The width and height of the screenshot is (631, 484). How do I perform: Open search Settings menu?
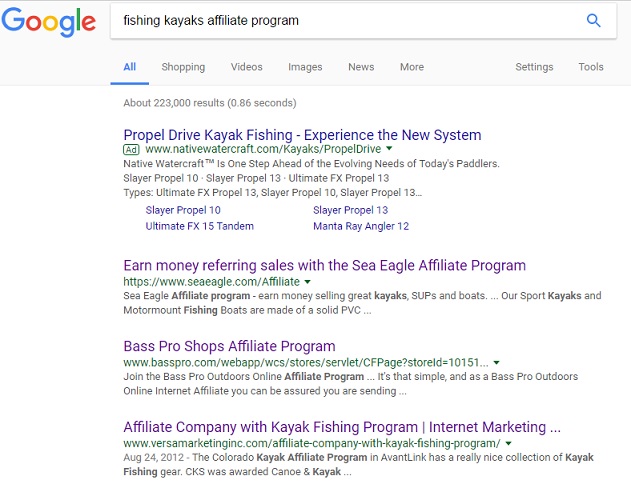point(534,67)
